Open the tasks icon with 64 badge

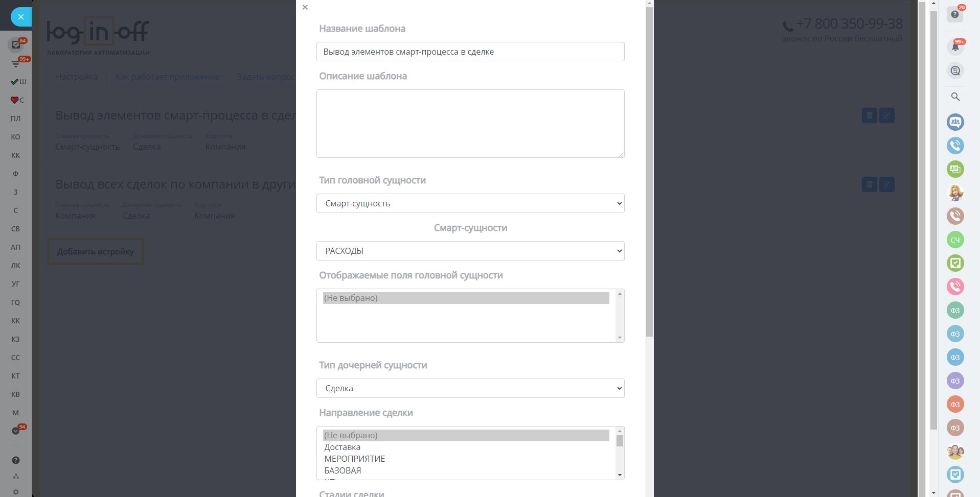[x=16, y=45]
